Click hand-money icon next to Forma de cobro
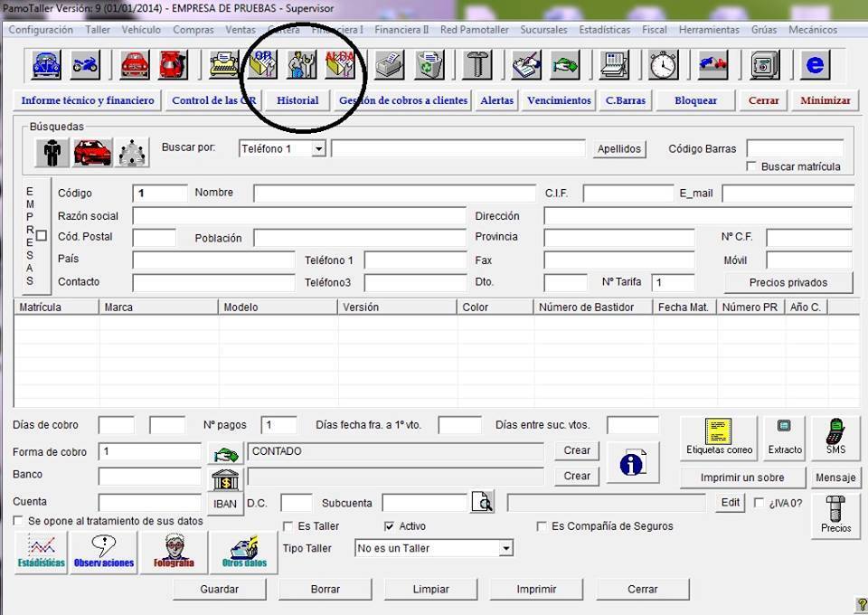The height and width of the screenshot is (615, 868). click(226, 454)
